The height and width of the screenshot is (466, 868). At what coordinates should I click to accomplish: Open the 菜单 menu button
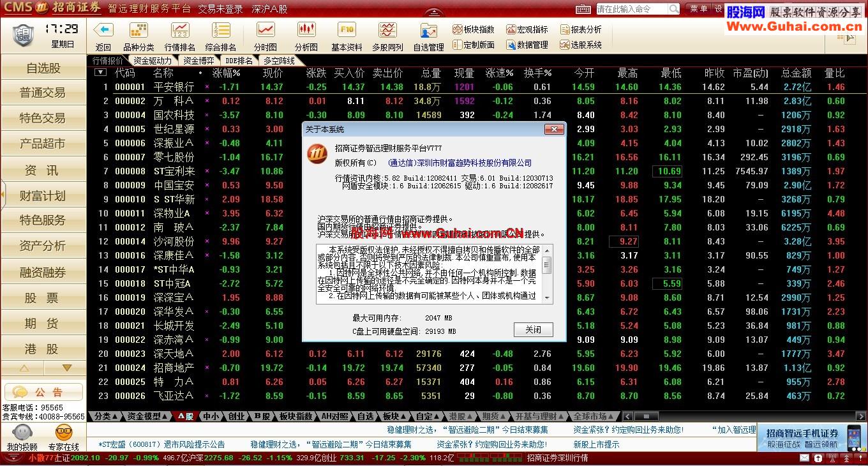[699, 9]
